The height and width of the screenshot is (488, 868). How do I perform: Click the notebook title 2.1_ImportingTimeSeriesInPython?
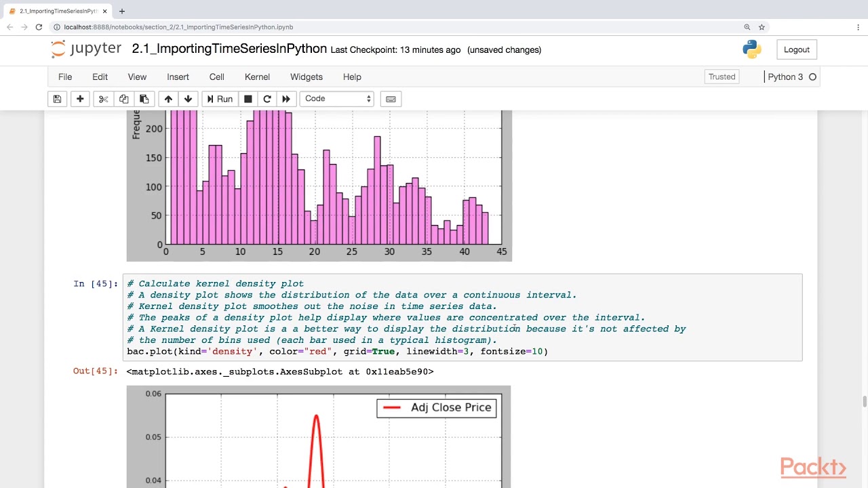(x=229, y=49)
